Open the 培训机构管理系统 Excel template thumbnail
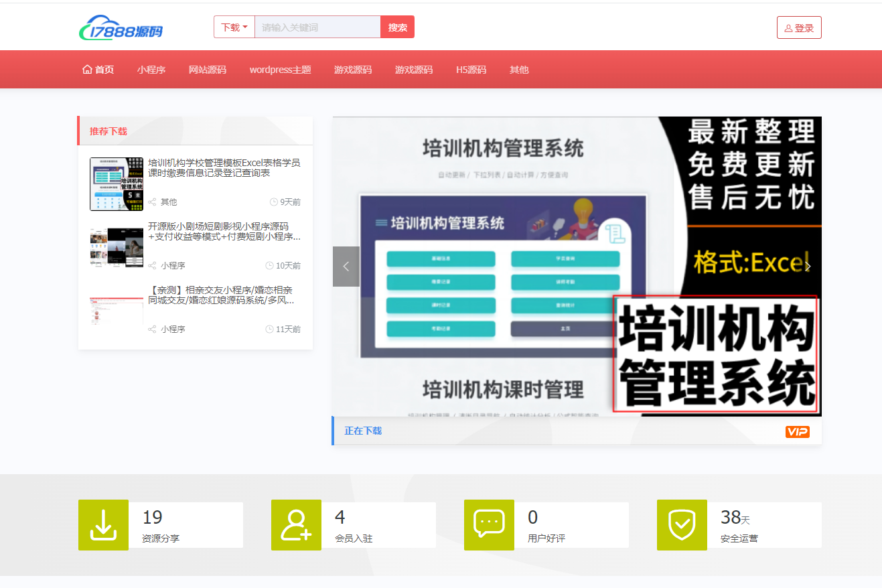This screenshot has width=882, height=588. (x=117, y=183)
